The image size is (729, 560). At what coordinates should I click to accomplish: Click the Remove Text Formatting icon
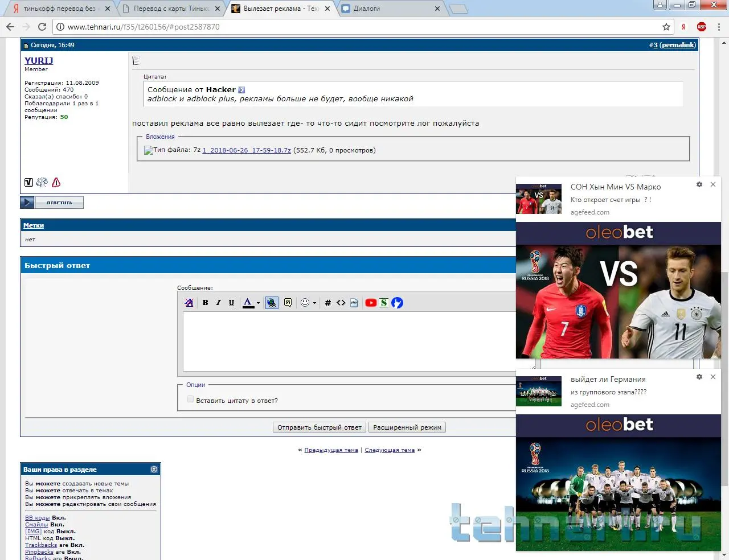(189, 303)
